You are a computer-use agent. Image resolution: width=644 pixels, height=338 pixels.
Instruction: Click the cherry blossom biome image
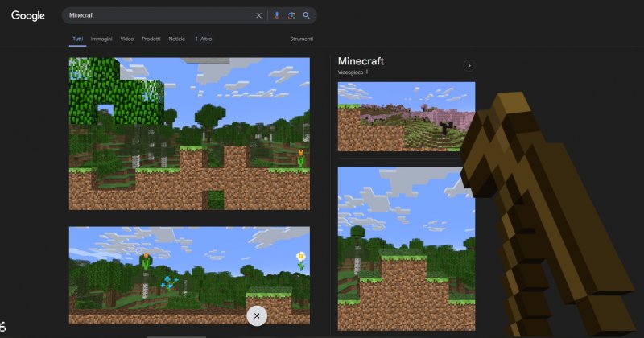407,117
